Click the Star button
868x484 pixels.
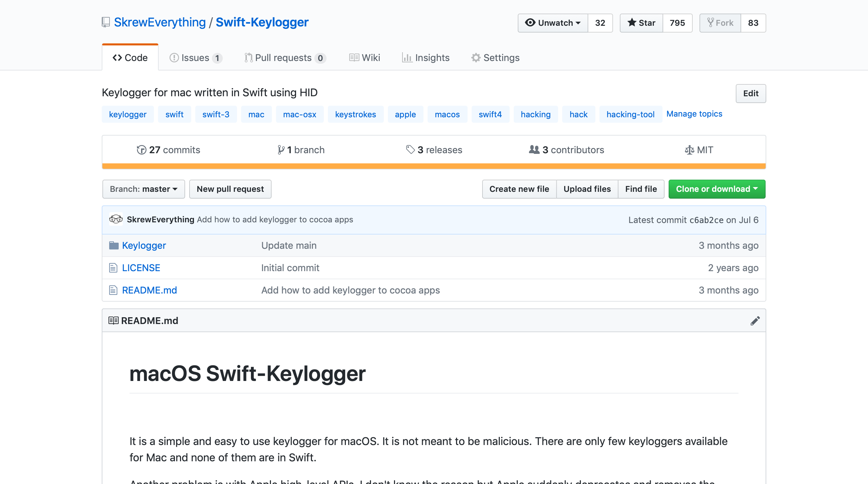[x=642, y=23]
